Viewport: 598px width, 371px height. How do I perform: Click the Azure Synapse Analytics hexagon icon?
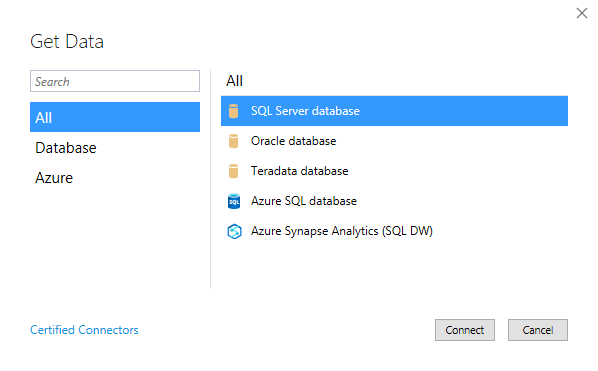click(234, 231)
